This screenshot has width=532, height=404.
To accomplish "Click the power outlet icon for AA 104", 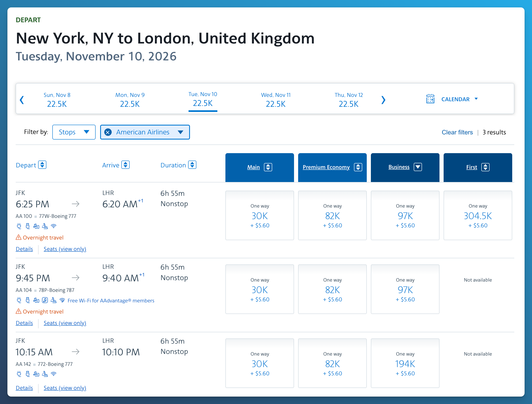I will point(19,300).
